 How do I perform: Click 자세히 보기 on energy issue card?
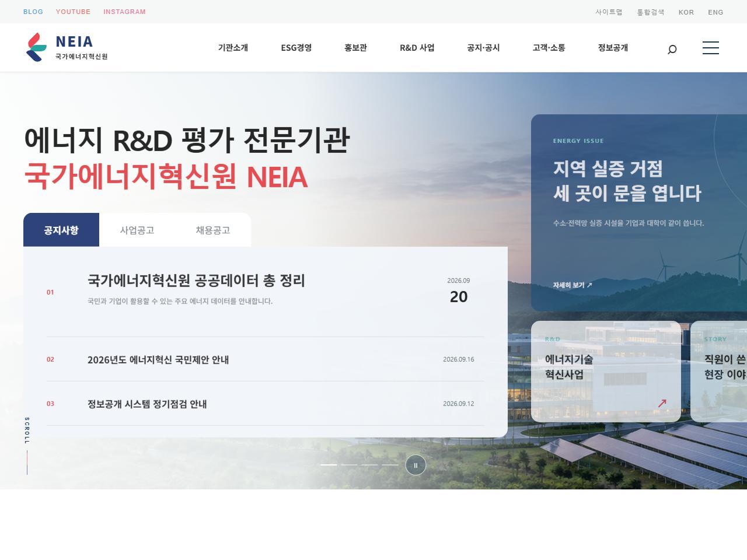click(573, 285)
